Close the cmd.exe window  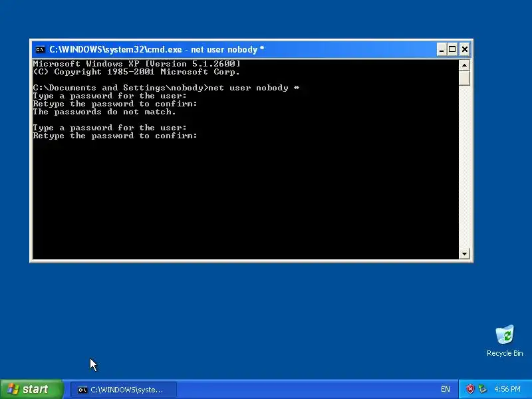click(464, 49)
